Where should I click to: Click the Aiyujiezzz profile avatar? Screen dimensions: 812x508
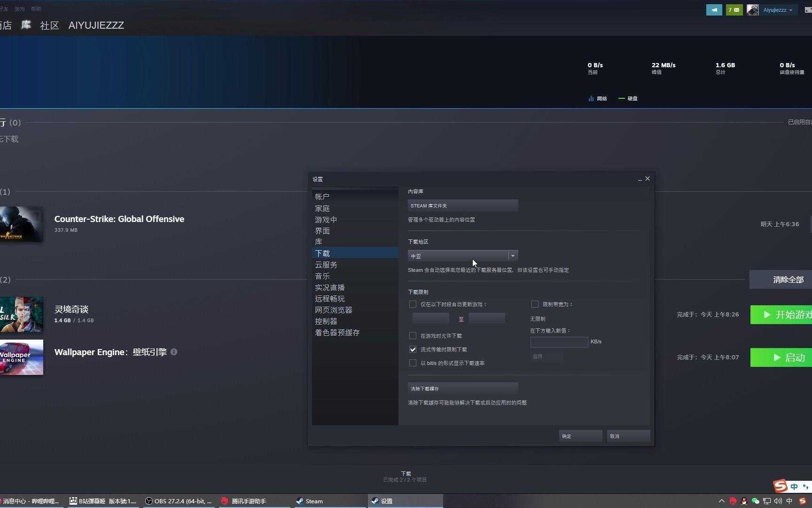(x=752, y=10)
